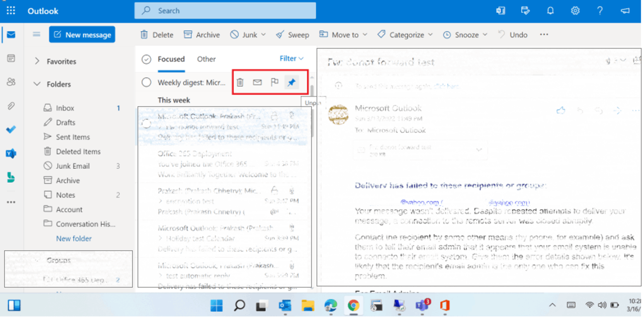Unpin the Weekly digest email
Screen dimensions: 644x317
point(291,82)
